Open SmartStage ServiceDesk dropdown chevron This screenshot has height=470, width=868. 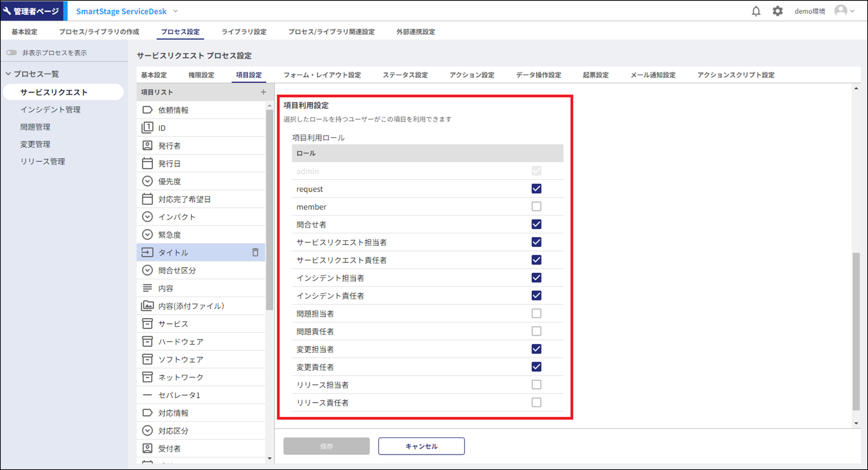pyautogui.click(x=175, y=11)
